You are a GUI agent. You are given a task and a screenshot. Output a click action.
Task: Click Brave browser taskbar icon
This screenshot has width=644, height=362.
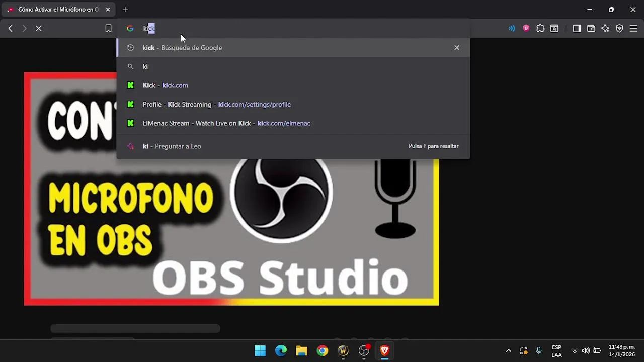point(384,350)
